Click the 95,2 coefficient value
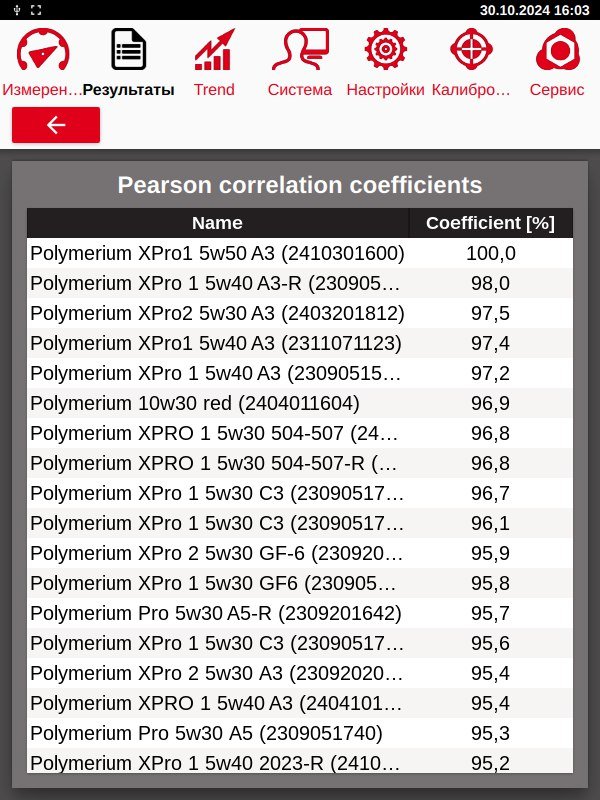Image resolution: width=600 pixels, height=800 pixels. (x=491, y=763)
